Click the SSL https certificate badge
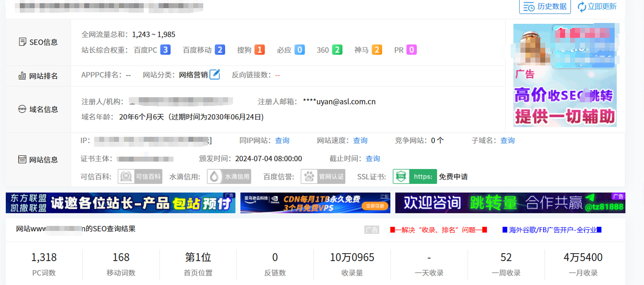 pos(415,177)
